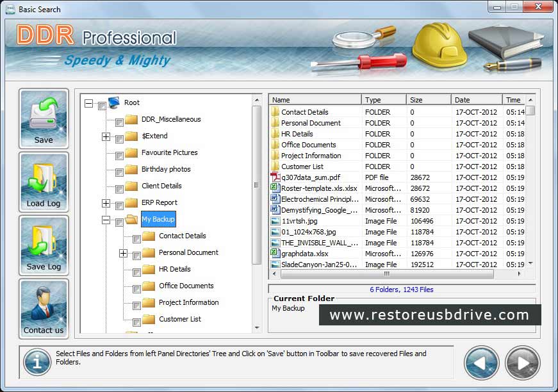Click the $Extend folder icon
This screenshot has width=558, height=392.
(x=131, y=136)
